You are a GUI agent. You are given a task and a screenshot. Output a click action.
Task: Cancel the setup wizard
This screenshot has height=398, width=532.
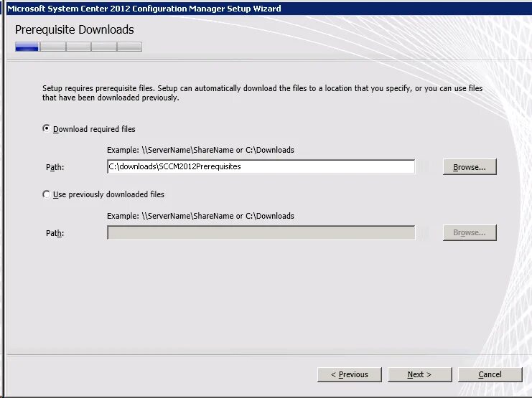click(x=490, y=374)
